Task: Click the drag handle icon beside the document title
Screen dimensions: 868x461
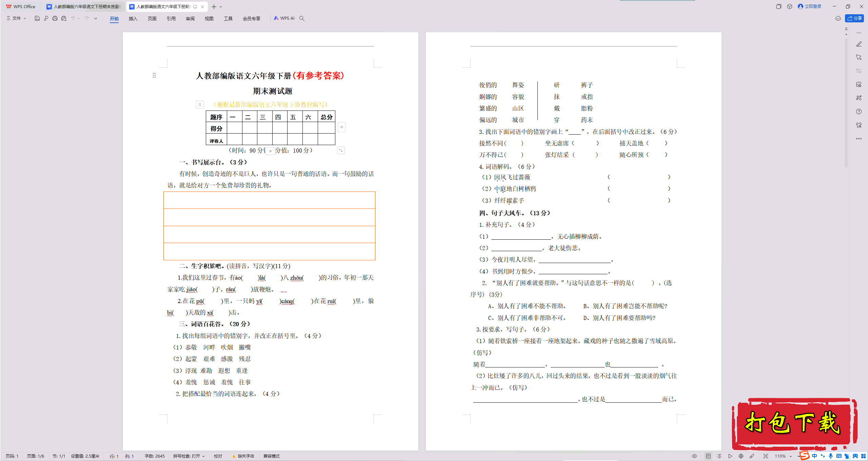Action: point(154,75)
